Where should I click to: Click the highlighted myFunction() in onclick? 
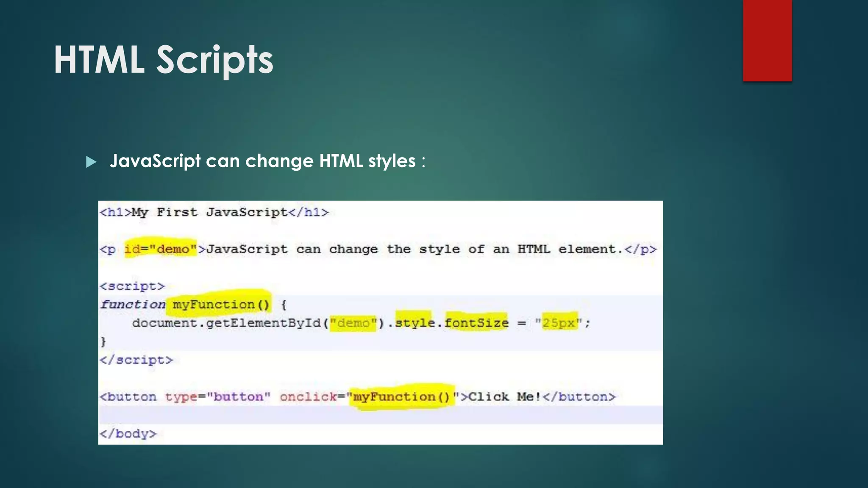tap(401, 397)
